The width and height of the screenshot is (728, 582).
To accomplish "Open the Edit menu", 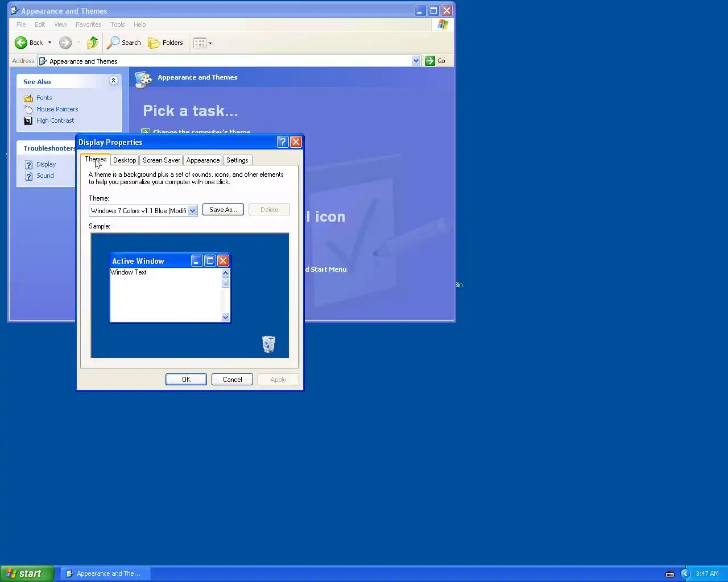I will [x=40, y=24].
